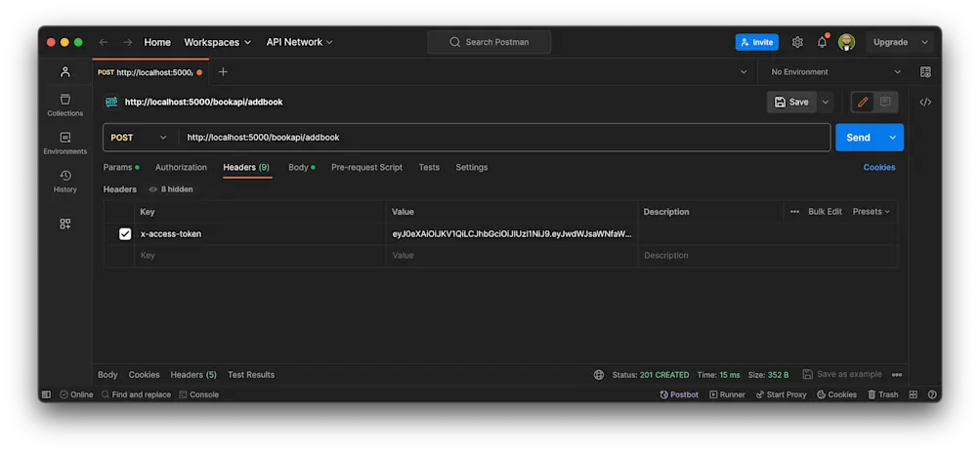Screen dimensions: 980x453
Task: Click the empty Key cell in headers
Action: pyautogui.click(x=259, y=256)
